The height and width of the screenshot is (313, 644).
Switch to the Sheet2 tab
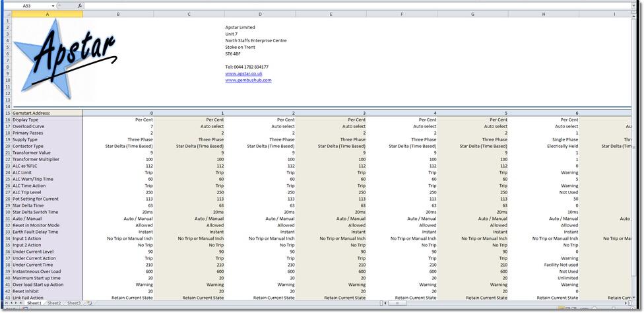pyautogui.click(x=54, y=303)
